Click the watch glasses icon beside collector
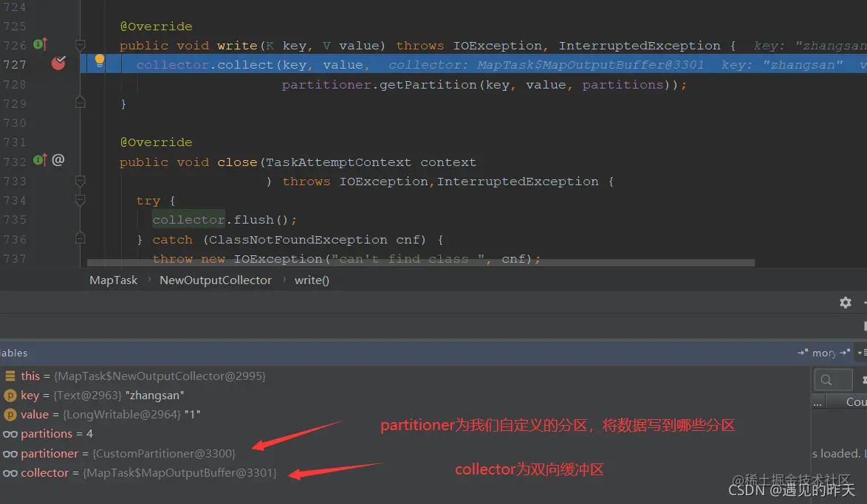The width and height of the screenshot is (867, 504). [10, 474]
